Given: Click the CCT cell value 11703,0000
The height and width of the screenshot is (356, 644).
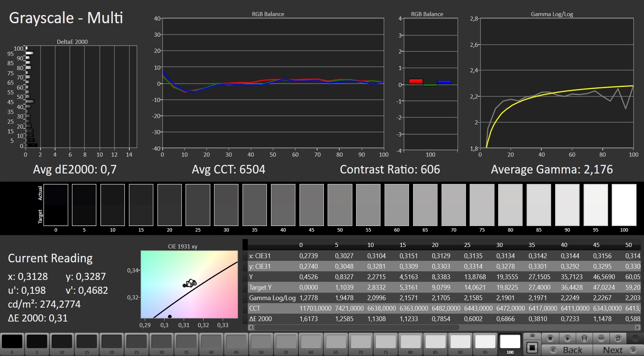Looking at the screenshot, I should point(315,308).
